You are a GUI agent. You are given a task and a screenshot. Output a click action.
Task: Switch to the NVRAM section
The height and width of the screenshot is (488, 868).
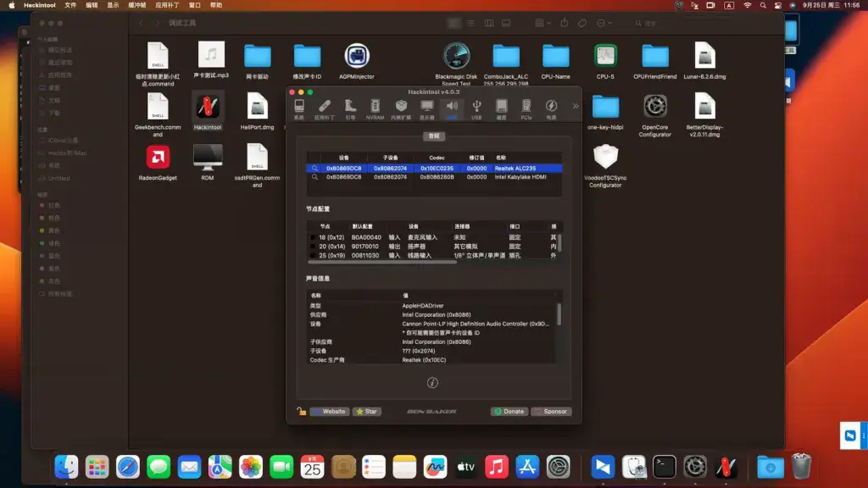click(375, 109)
